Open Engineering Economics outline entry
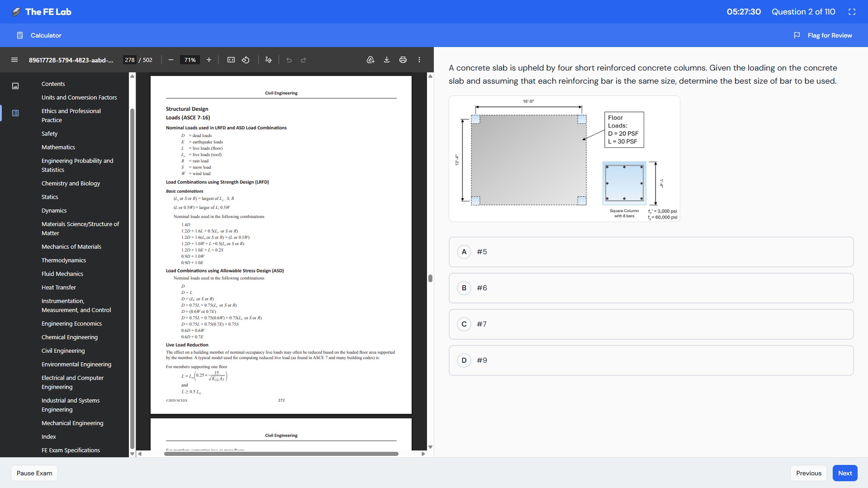Image resolution: width=868 pixels, height=488 pixels. pos(71,323)
